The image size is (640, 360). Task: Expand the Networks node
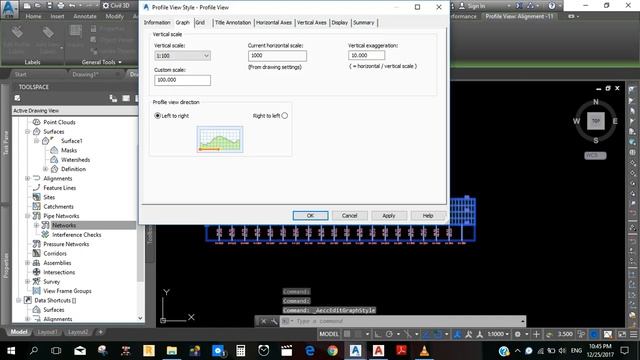[x=36, y=225]
